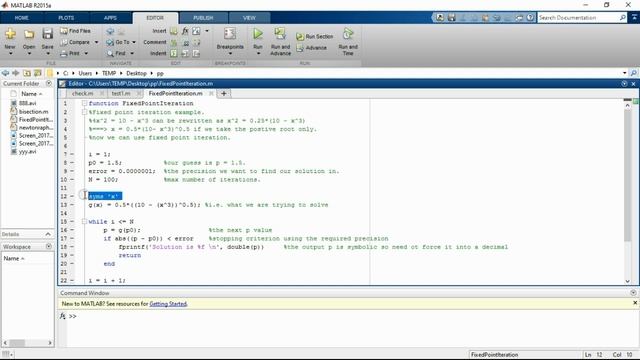Viewport: 640px width, 360px height.
Task: Set breakpoint on line 12 dash
Action: coord(72,196)
